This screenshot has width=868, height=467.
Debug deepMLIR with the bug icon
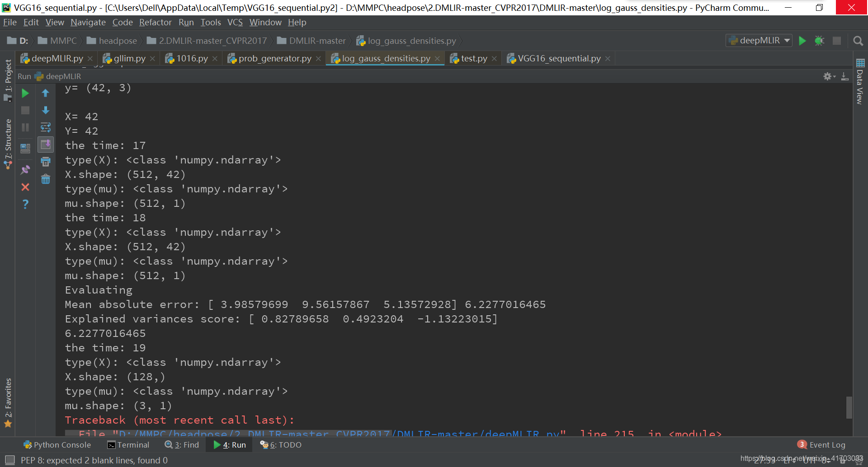(819, 41)
